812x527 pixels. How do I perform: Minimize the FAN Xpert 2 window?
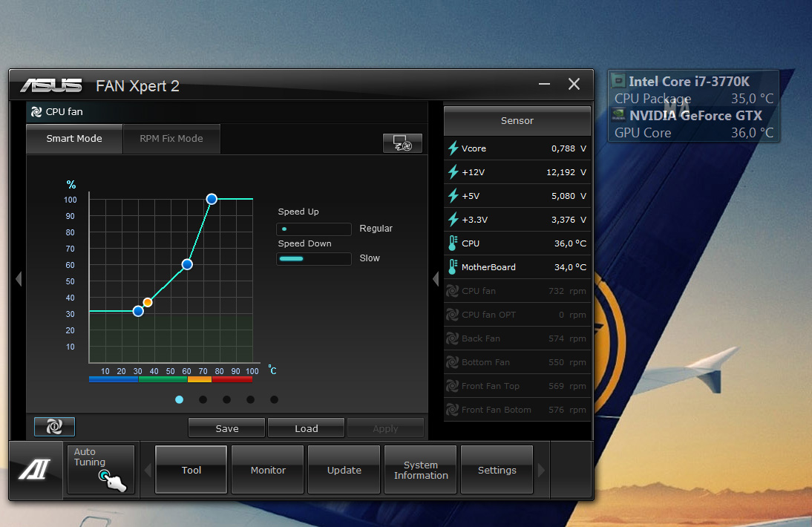[x=544, y=84]
